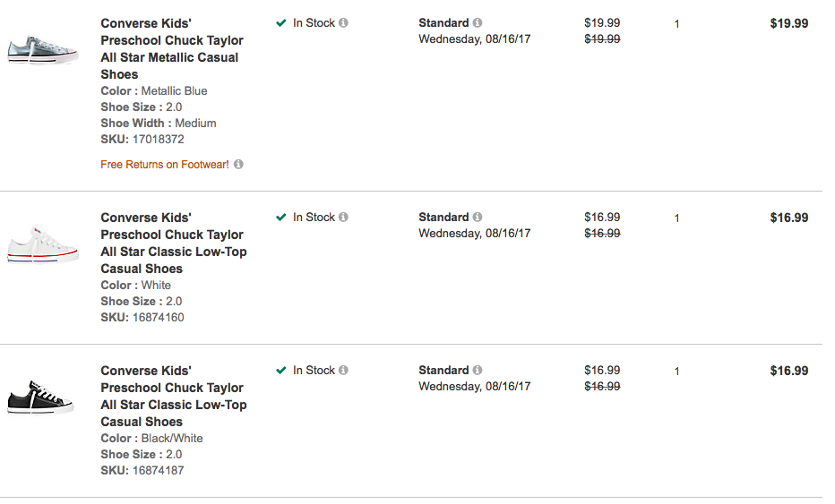Click Metallic Blue sneaker thumbnail image
Screen dimensions: 835x504
pyautogui.click(x=39, y=50)
